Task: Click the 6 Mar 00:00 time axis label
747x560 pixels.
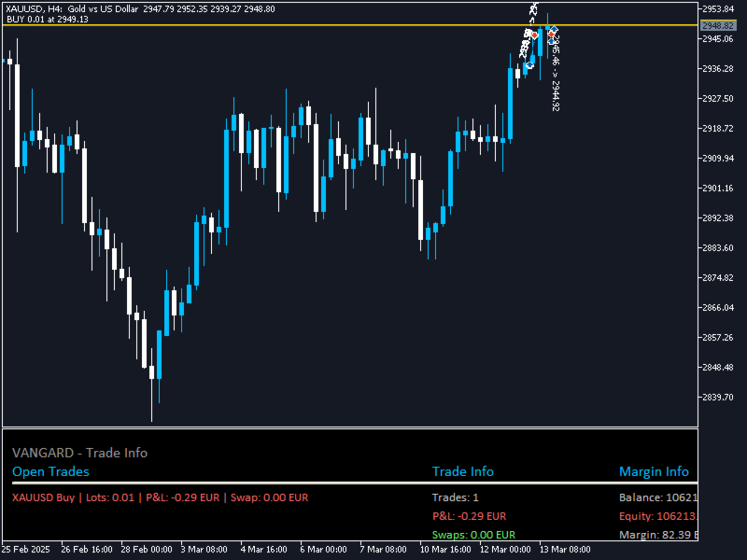Action: (323, 550)
